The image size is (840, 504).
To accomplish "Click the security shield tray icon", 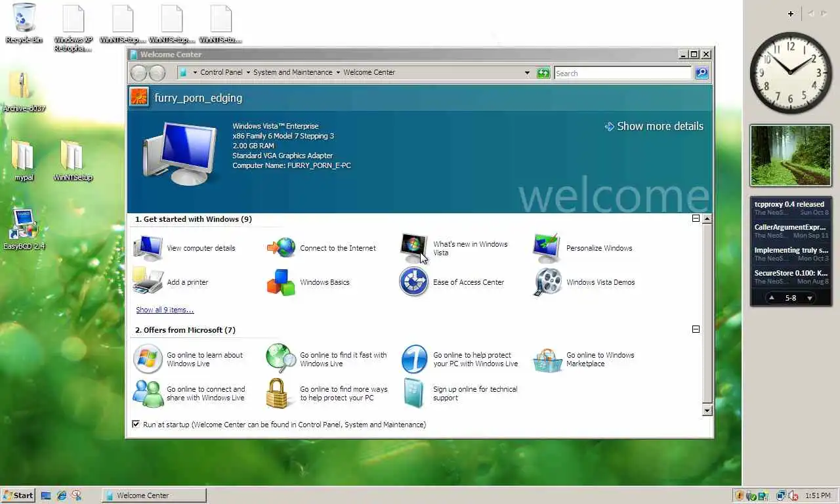I will 740,495.
